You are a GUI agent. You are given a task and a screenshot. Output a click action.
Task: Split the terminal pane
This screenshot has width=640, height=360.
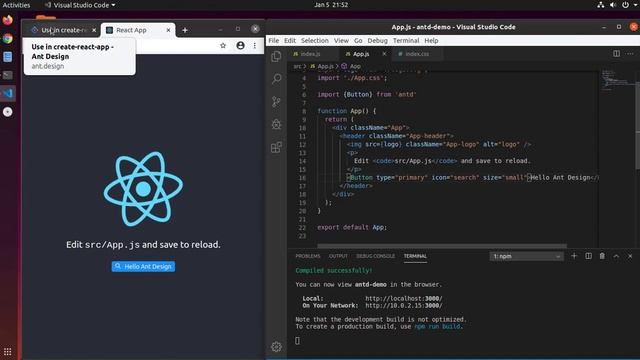pos(588,256)
